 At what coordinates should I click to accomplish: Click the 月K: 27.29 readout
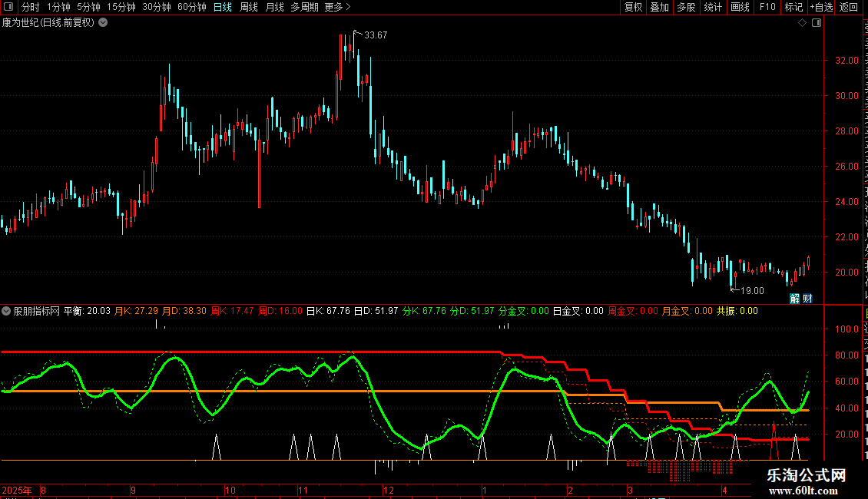coord(136,311)
